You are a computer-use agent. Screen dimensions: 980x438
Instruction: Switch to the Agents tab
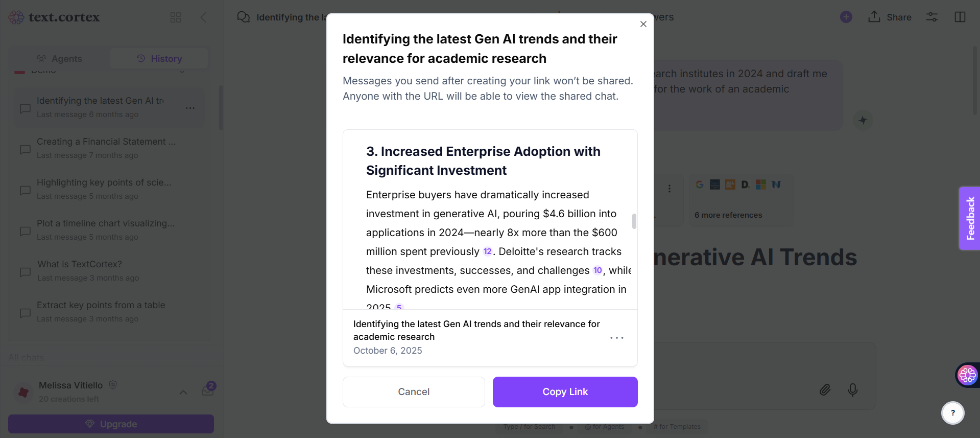point(59,59)
